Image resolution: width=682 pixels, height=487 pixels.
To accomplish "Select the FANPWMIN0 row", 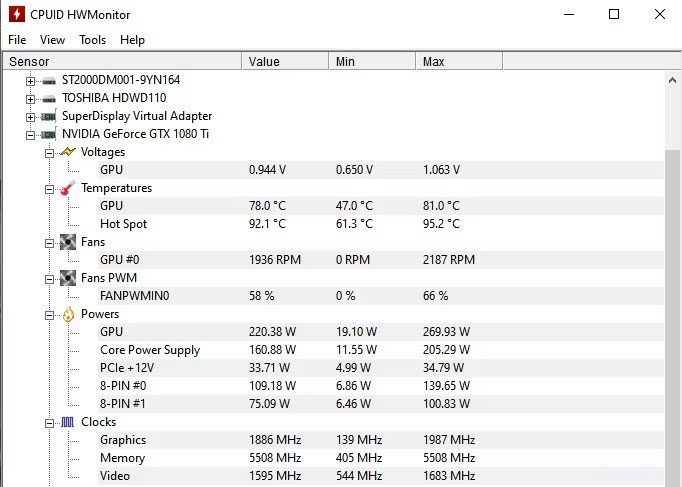I will [x=381, y=296].
